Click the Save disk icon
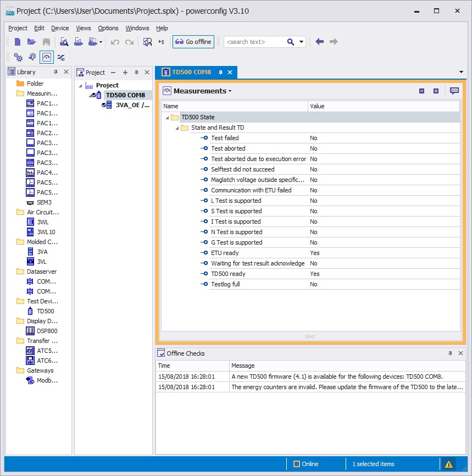The image size is (472, 476). 46,42
